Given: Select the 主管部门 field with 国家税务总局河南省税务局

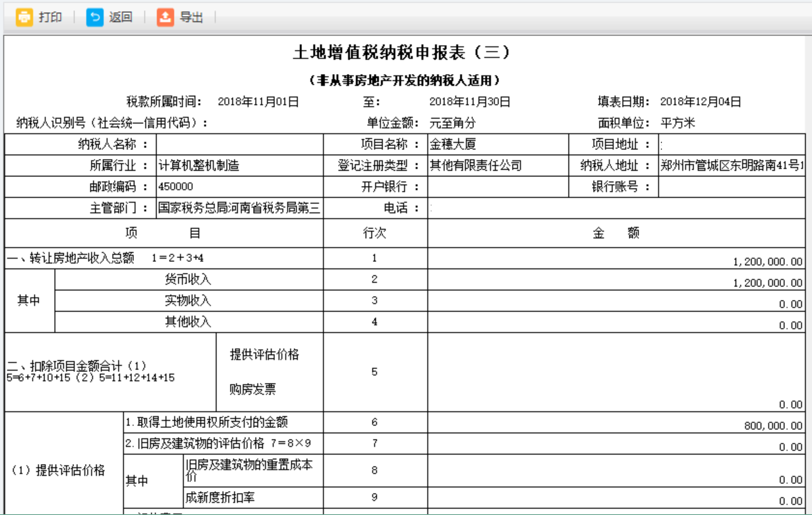Looking at the screenshot, I should tap(240, 209).
